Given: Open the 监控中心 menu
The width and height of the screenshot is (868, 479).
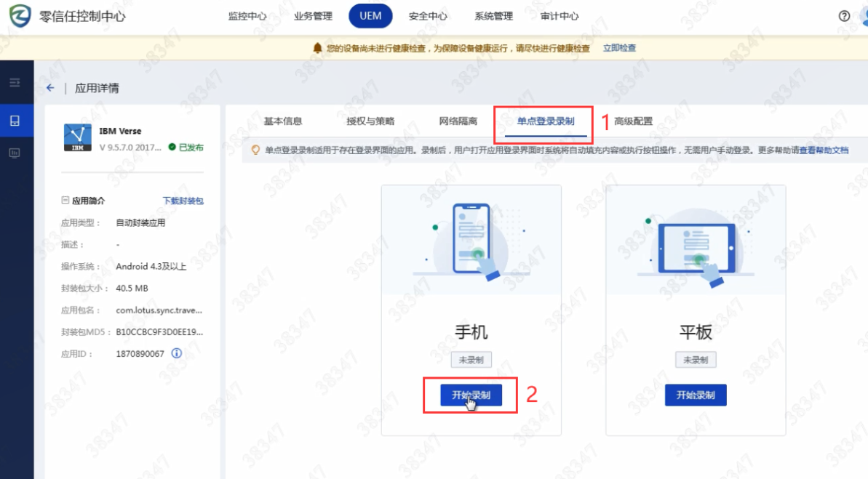Looking at the screenshot, I should coord(247,16).
